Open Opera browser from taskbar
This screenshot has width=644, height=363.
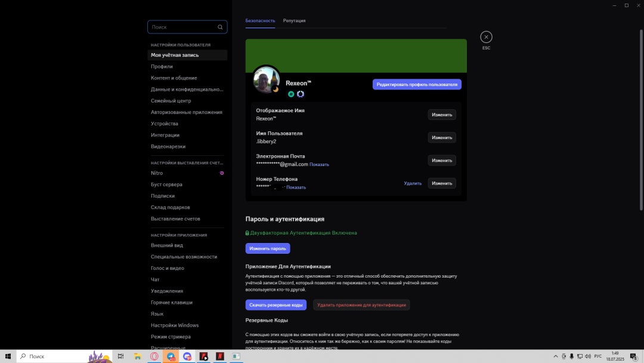click(154, 356)
